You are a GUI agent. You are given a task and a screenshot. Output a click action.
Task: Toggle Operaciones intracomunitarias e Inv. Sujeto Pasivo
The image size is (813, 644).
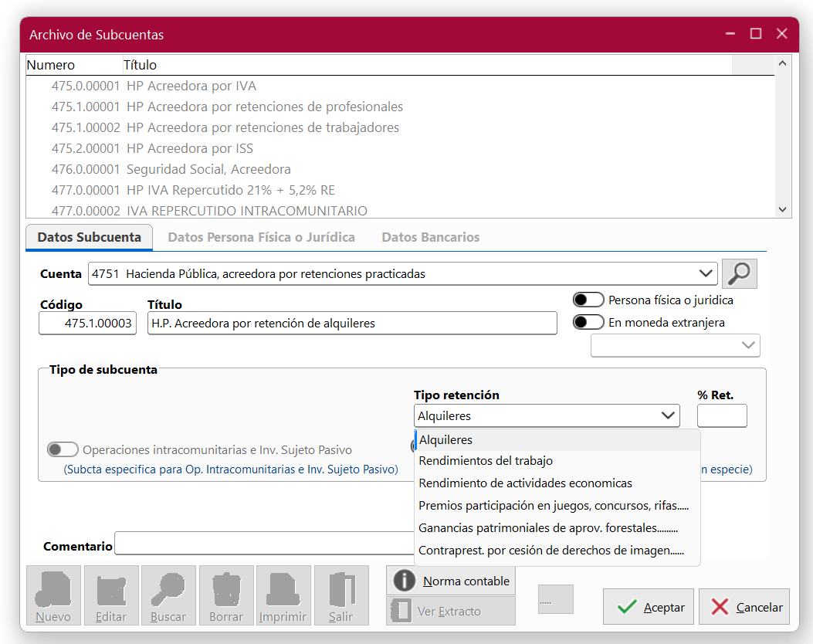point(63,449)
